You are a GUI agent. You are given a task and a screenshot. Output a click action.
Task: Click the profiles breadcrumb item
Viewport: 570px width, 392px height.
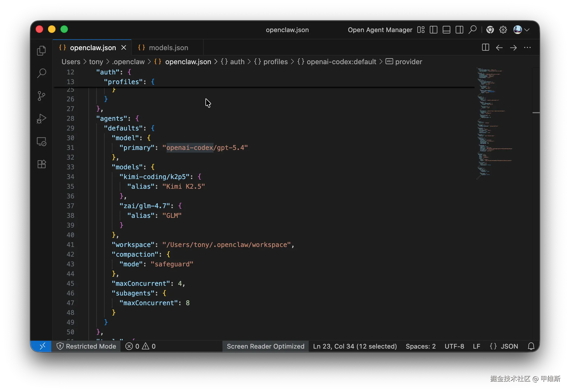(x=275, y=62)
